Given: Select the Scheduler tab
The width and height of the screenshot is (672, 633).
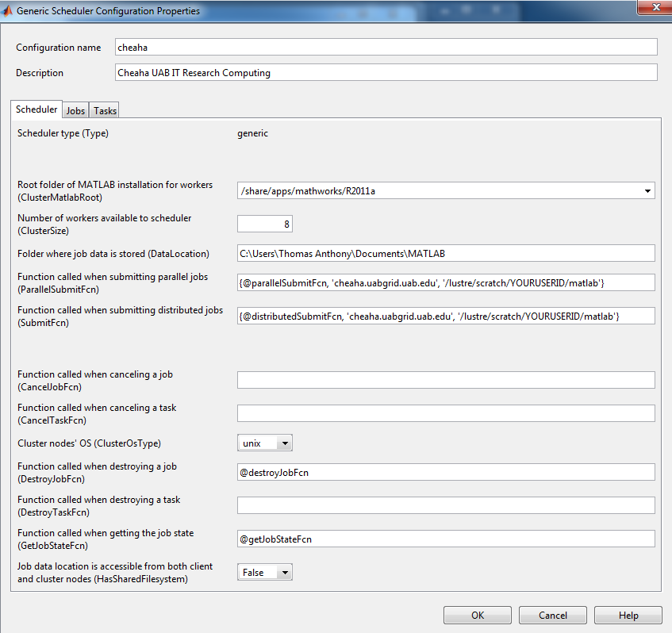Looking at the screenshot, I should [x=36, y=109].
